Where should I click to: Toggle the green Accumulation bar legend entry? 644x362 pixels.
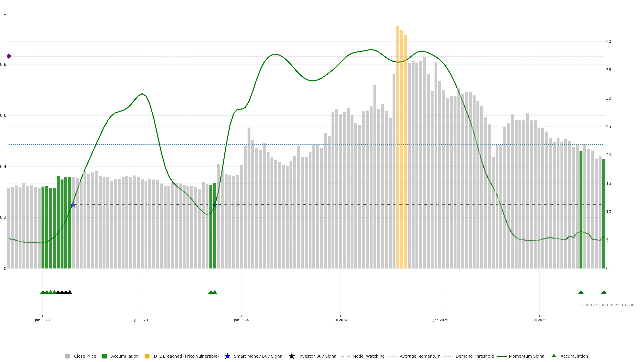coord(104,356)
